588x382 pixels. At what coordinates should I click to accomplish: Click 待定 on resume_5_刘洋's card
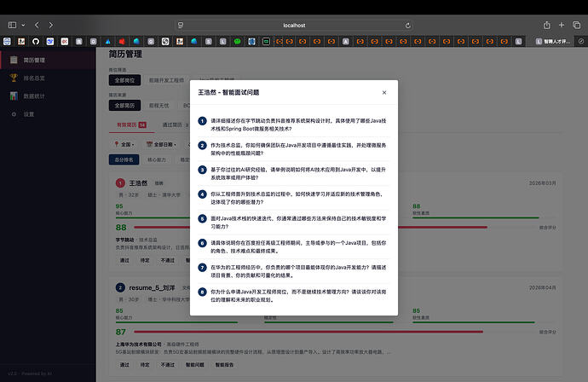tap(145, 365)
